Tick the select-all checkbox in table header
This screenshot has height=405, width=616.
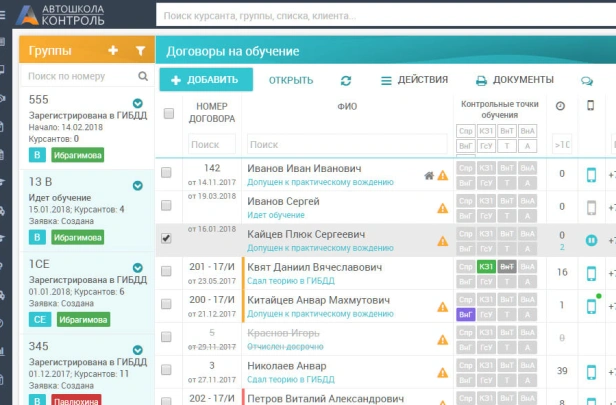tap(168, 113)
